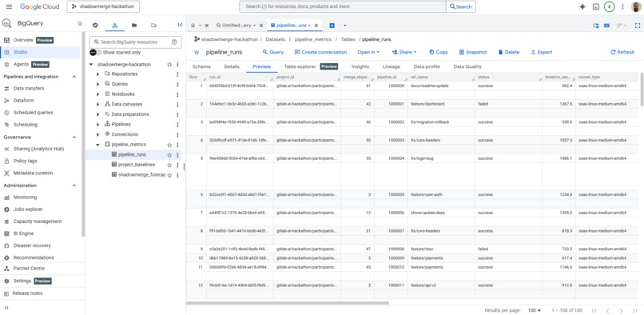Screen dimensions: 644x315
Task: Open the Lineage tab
Action: click(x=391, y=66)
